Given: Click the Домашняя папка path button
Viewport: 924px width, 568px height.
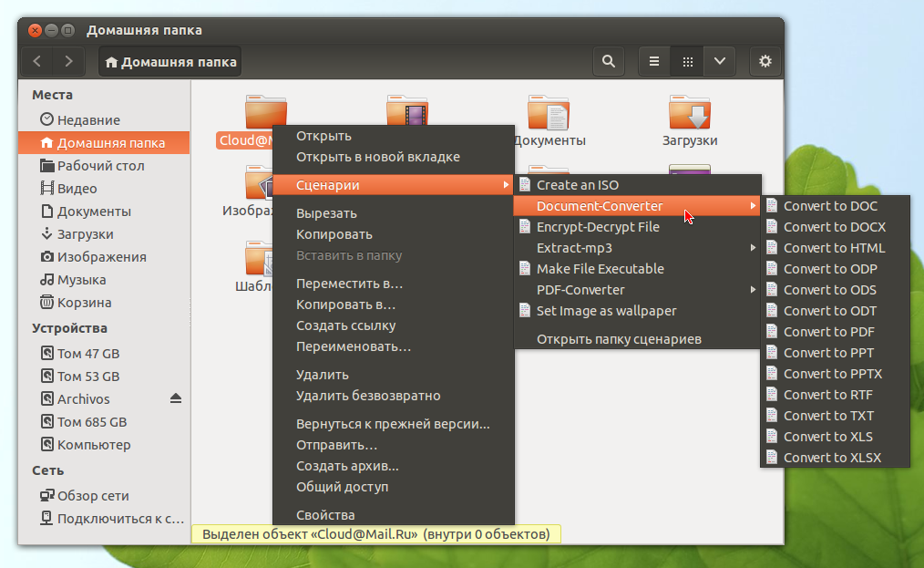Looking at the screenshot, I should (170, 62).
